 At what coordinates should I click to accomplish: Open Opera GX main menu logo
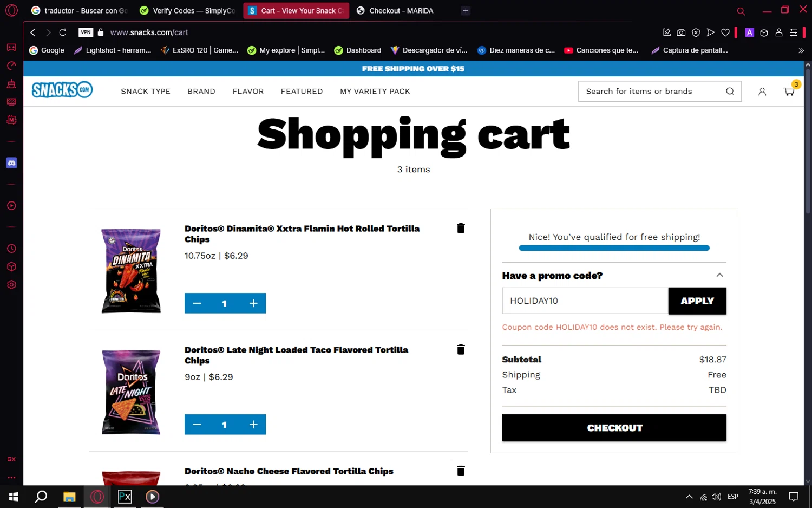[11, 10]
